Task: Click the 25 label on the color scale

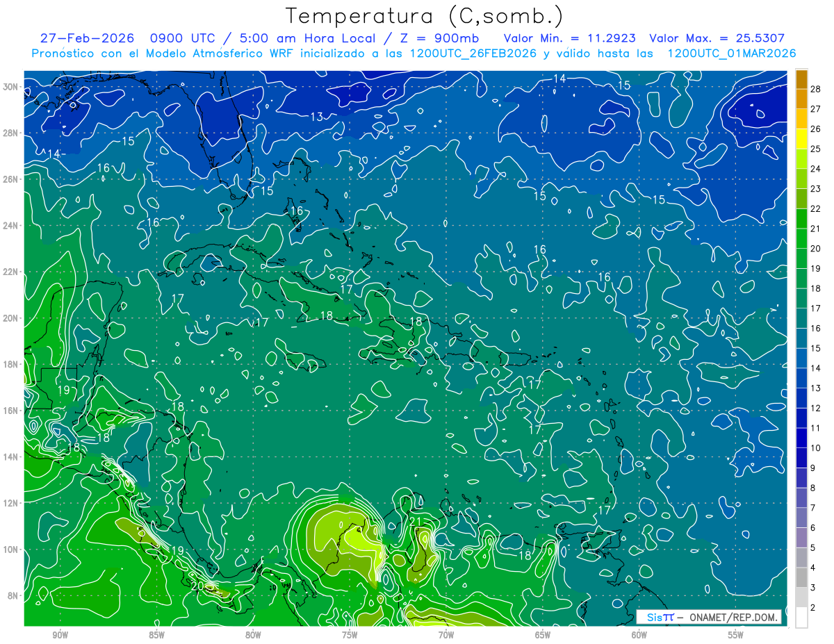Action: pyautogui.click(x=816, y=149)
